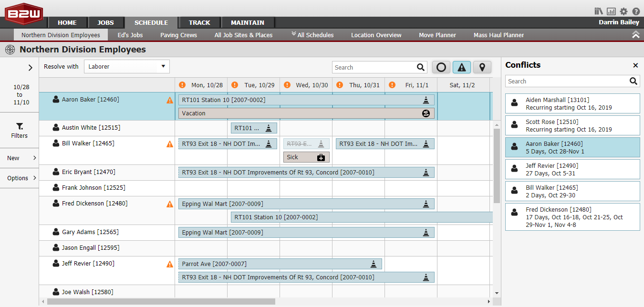Open the TRACK tab
Viewport: 644px width, 307px height.
pos(199,22)
